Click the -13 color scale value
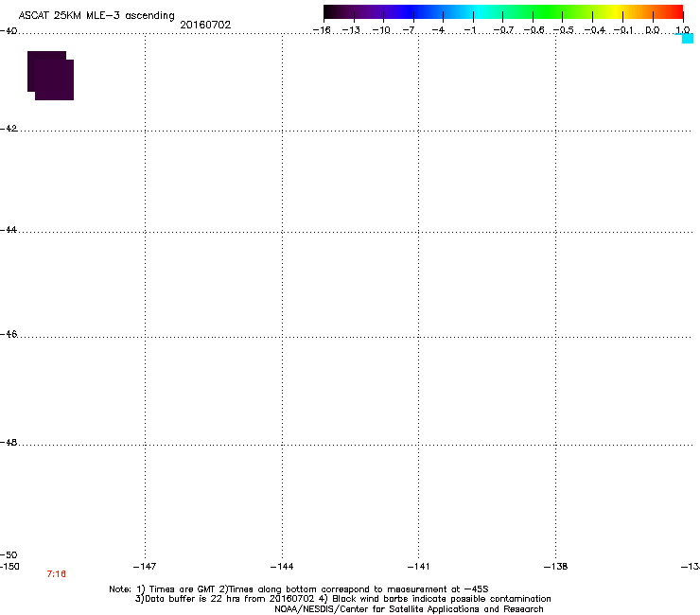Viewport: 700px width, 615px height. pos(351,30)
